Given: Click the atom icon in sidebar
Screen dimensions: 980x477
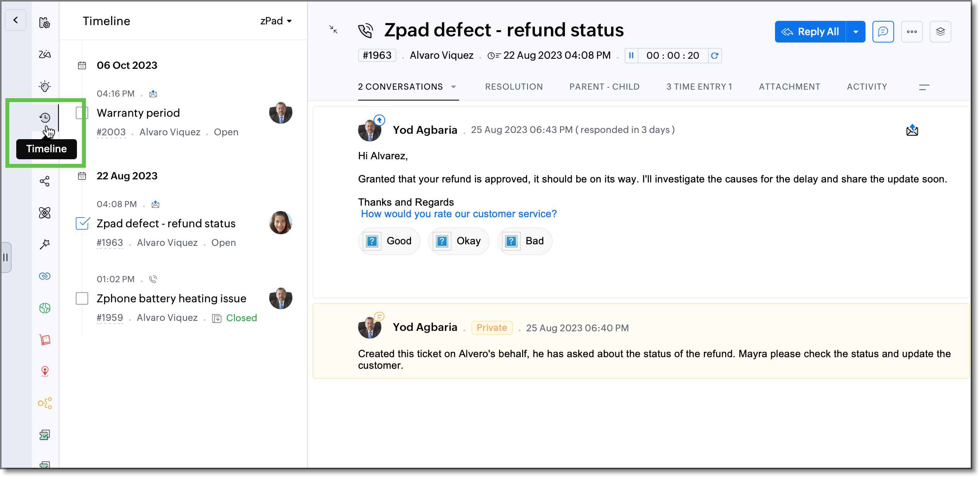Looking at the screenshot, I should point(45,213).
